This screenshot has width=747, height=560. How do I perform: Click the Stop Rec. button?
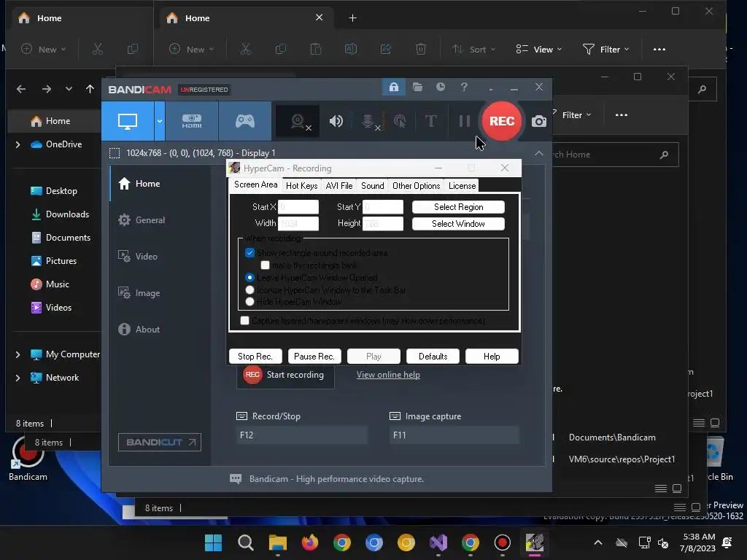pyautogui.click(x=255, y=357)
